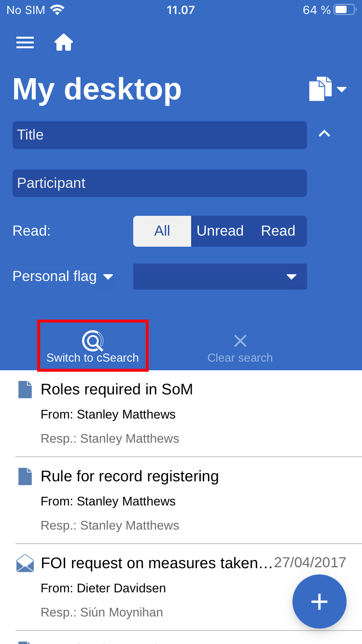The width and height of the screenshot is (362, 644).
Task: Tap the home icon
Action: pyautogui.click(x=64, y=42)
